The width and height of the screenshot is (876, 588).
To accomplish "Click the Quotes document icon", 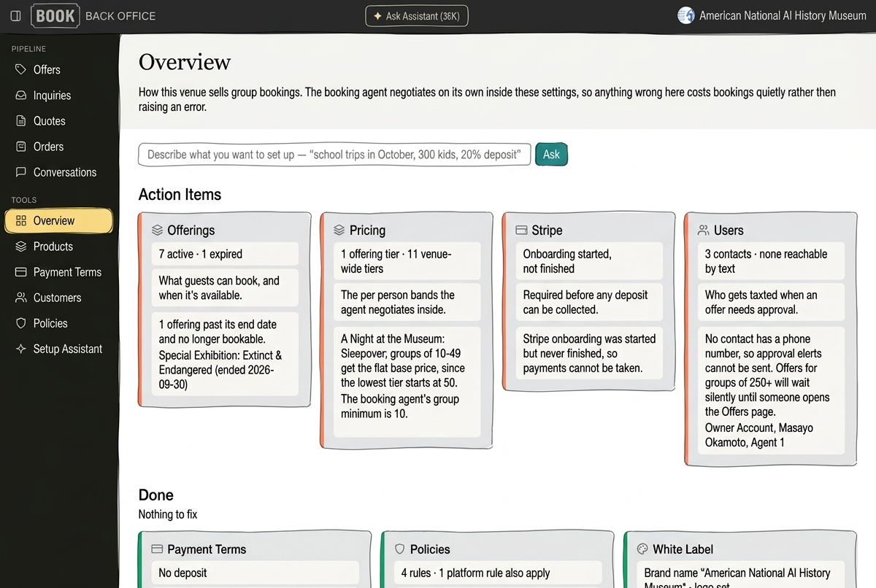I will click(x=21, y=120).
